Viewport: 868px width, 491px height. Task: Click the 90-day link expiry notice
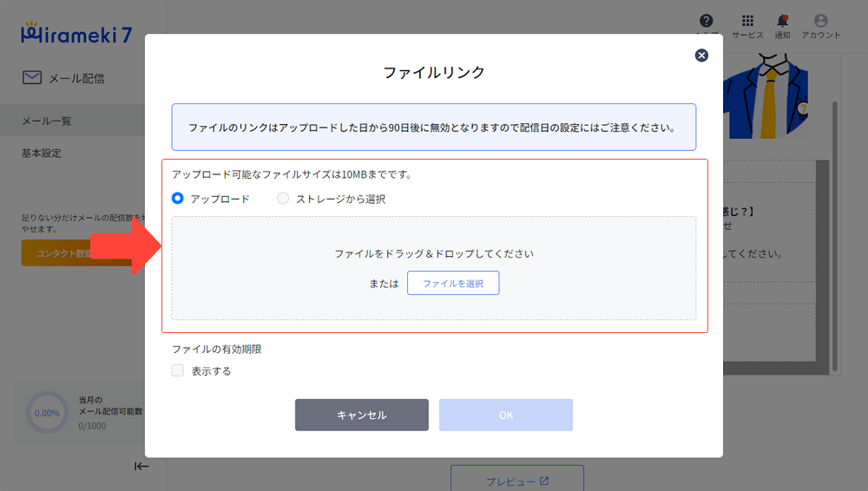[433, 128]
